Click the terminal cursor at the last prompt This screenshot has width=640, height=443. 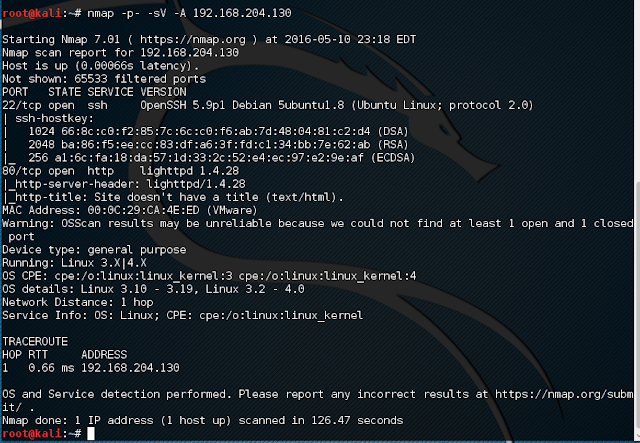click(x=91, y=434)
